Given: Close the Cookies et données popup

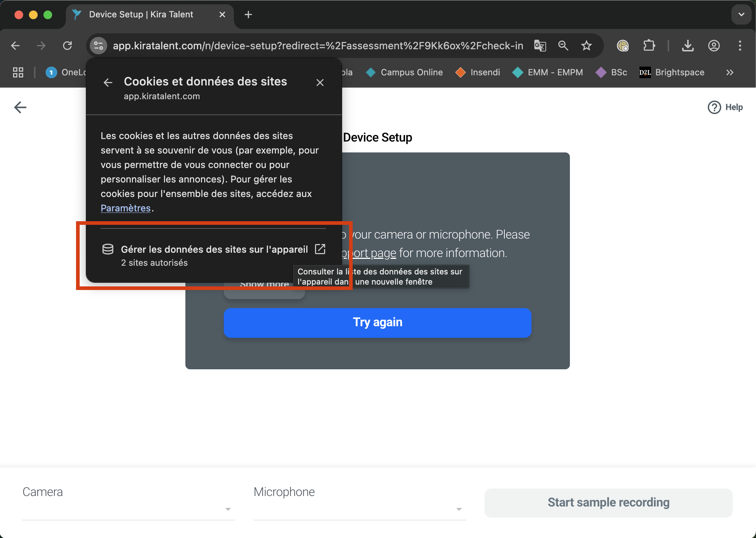Looking at the screenshot, I should coord(320,83).
